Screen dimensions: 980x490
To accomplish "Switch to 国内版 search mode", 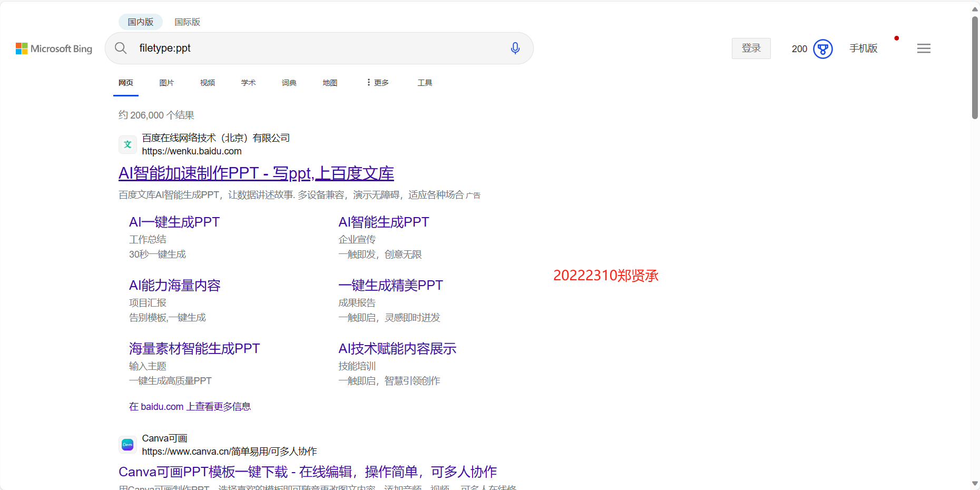I will [x=141, y=22].
